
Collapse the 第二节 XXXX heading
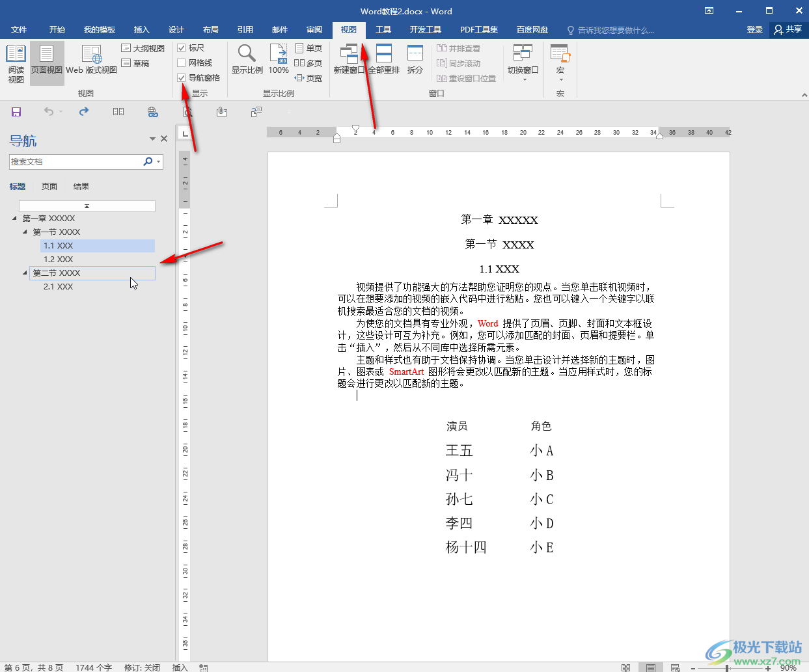point(25,273)
